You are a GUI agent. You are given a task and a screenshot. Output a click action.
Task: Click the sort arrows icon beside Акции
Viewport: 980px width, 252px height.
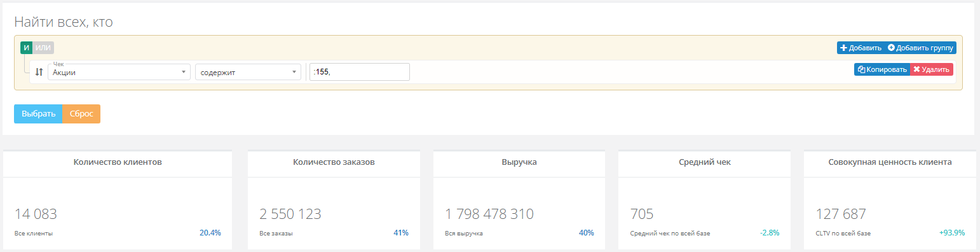coord(39,72)
